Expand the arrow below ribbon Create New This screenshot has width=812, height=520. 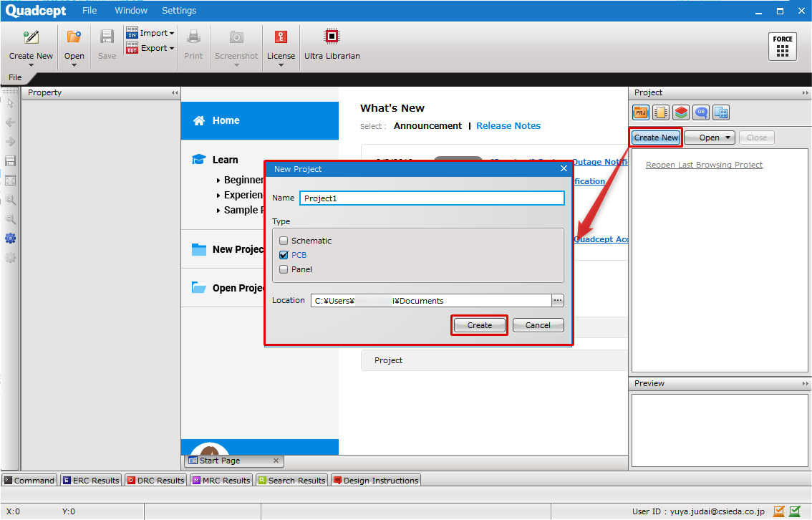pos(31,65)
